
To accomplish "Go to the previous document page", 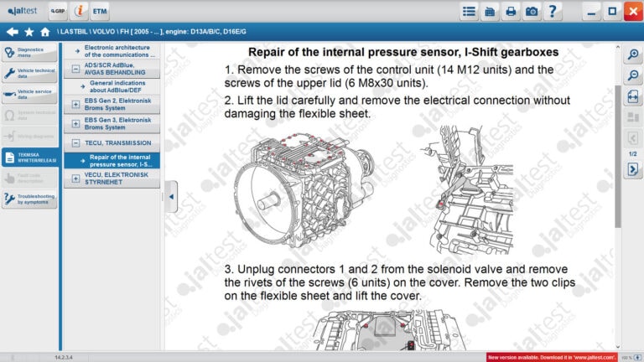I will 633,138.
